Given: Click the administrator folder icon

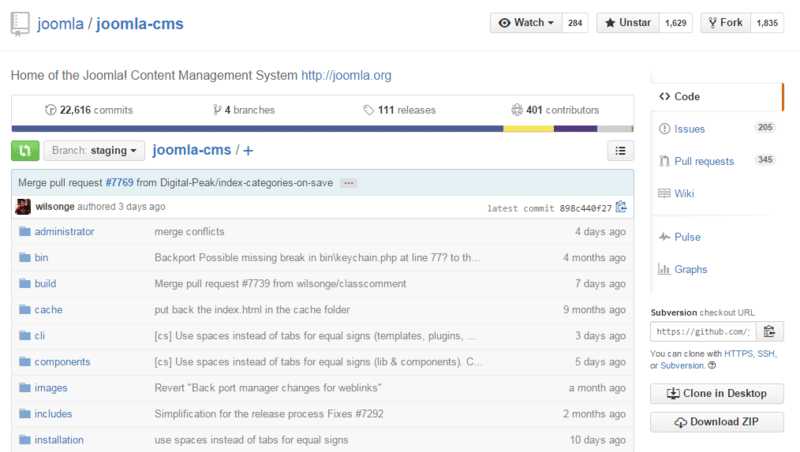Looking at the screenshot, I should [24, 232].
